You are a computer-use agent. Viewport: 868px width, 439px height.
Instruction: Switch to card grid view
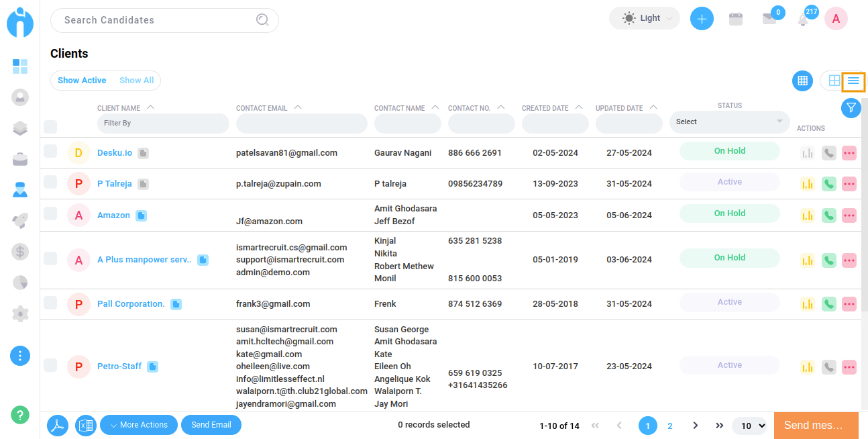click(x=834, y=81)
